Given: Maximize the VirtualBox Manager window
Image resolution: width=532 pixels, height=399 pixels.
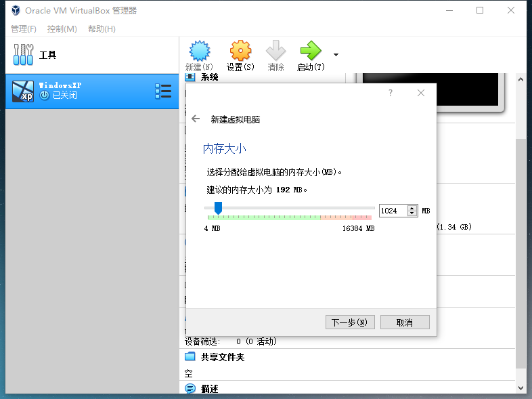Looking at the screenshot, I should click(480, 11).
